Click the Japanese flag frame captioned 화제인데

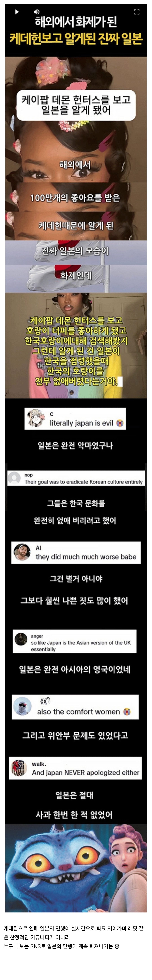tap(76, 278)
